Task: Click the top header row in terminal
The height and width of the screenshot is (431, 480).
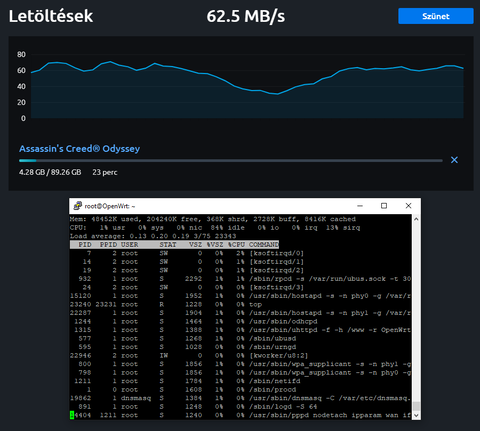Action: (x=174, y=245)
